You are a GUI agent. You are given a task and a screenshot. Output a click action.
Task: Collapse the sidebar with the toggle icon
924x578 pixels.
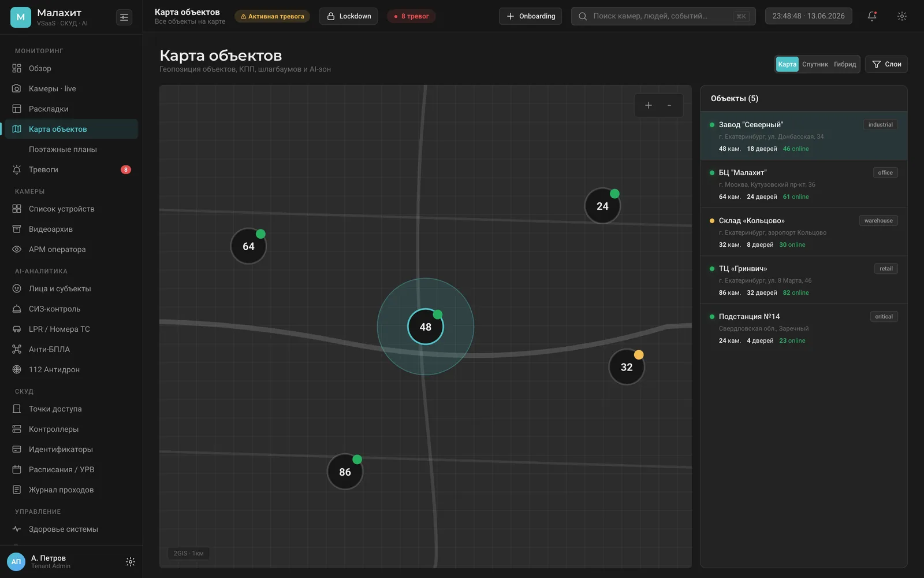[x=124, y=17]
